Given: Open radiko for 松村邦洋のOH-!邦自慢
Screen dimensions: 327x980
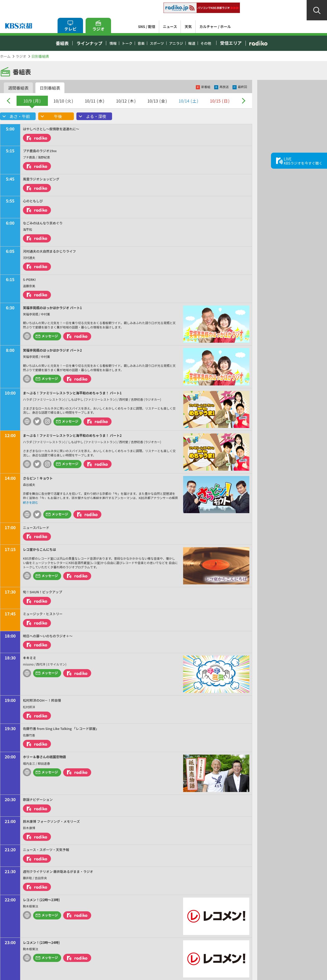Looking at the screenshot, I should pyautogui.click(x=37, y=716).
